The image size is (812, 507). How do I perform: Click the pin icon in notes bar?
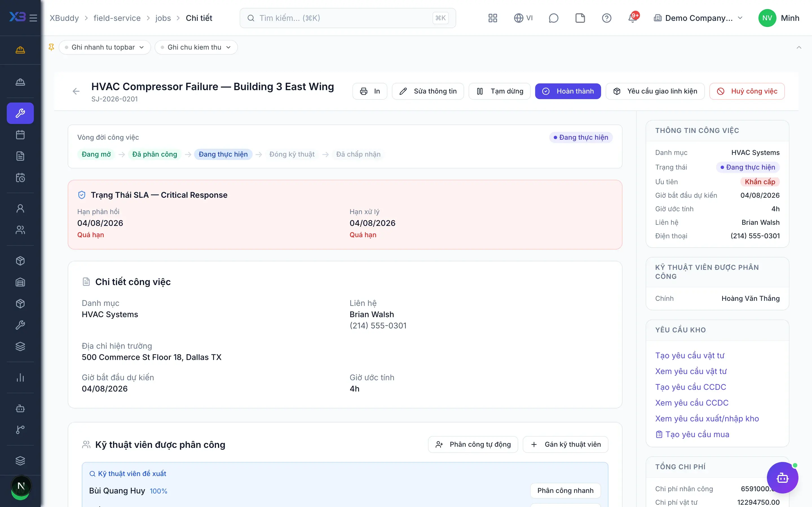[x=51, y=47]
